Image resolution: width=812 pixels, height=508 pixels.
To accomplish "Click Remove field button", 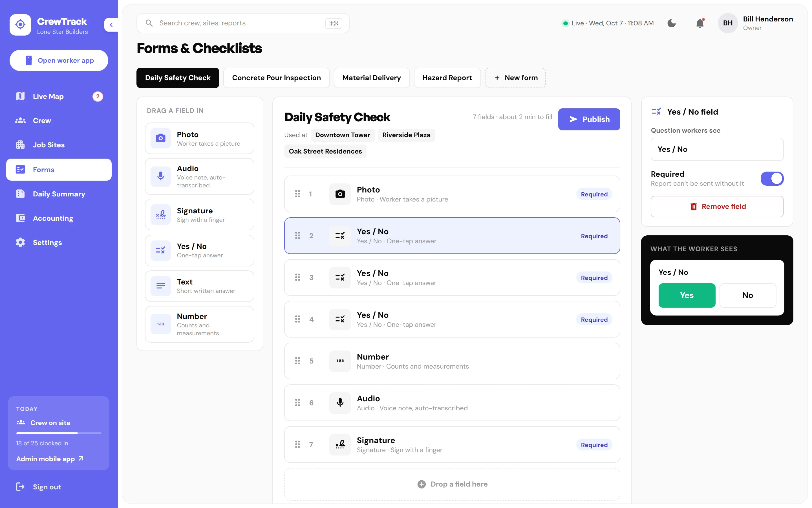I will point(717,206).
